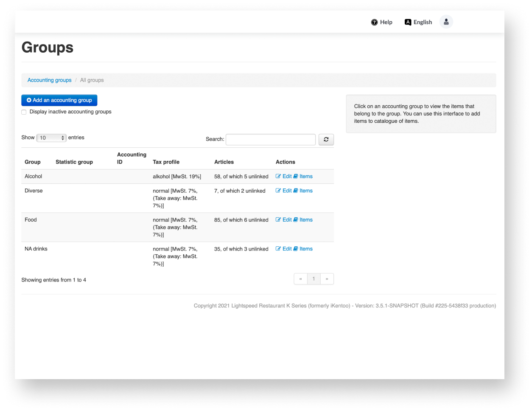532x411 pixels.
Task: Click the NA drinks group name cell
Action: 36,249
